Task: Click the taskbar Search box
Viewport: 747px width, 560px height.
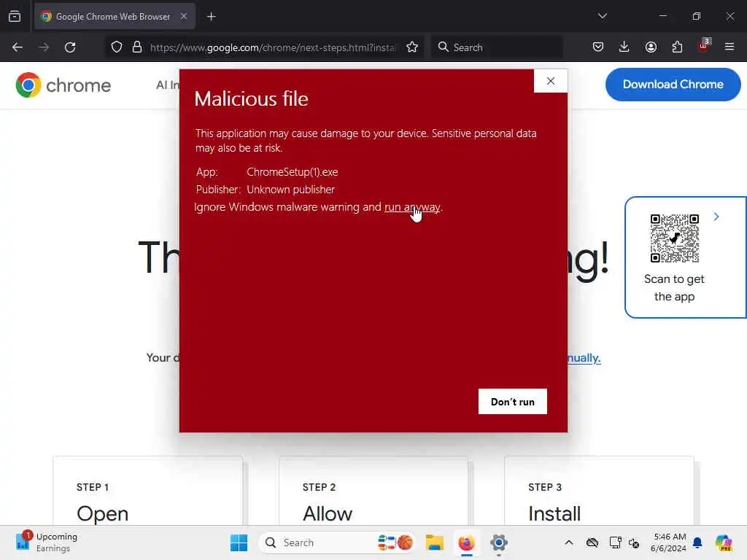Action: point(336,542)
